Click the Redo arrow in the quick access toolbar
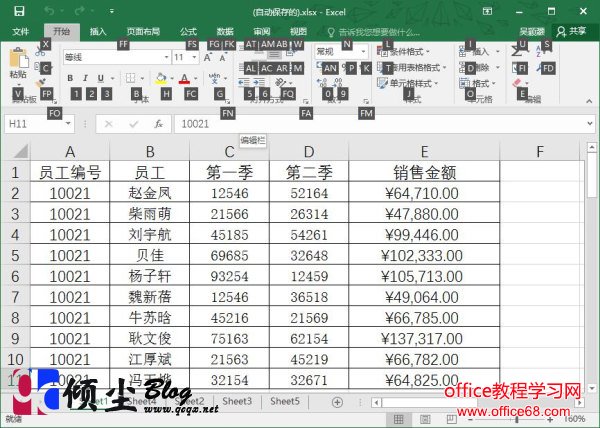 click(79, 11)
